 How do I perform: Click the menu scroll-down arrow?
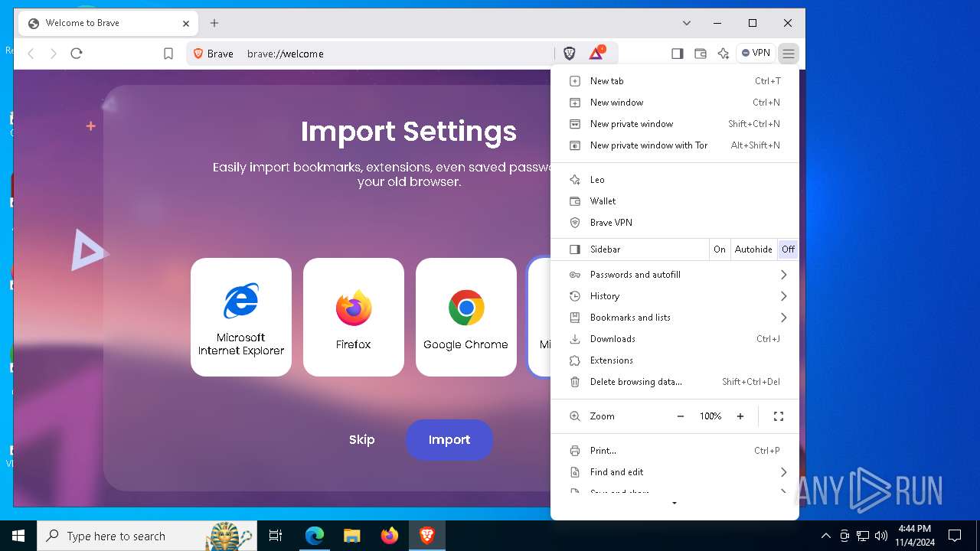tap(675, 504)
